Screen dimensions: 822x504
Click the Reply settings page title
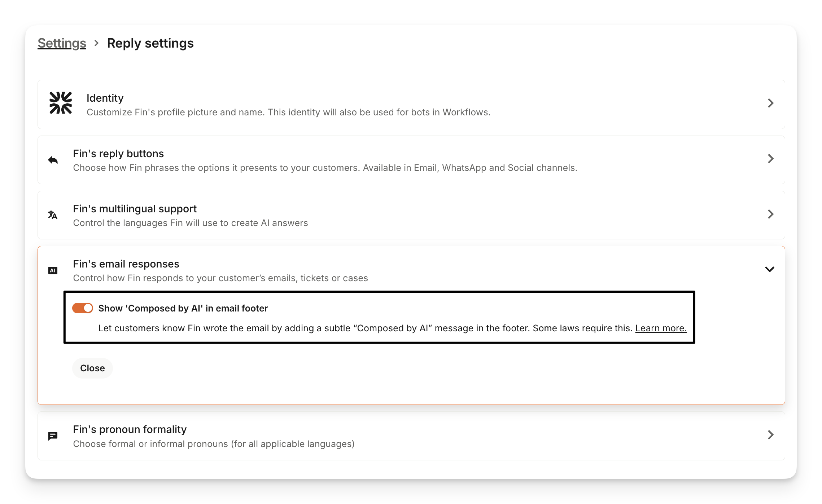click(150, 43)
